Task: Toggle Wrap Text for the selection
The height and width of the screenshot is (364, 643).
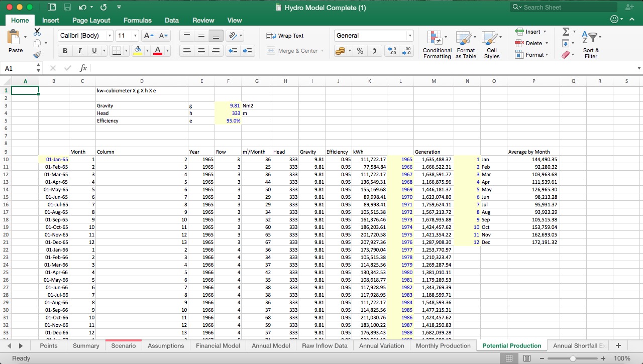Action: [284, 36]
